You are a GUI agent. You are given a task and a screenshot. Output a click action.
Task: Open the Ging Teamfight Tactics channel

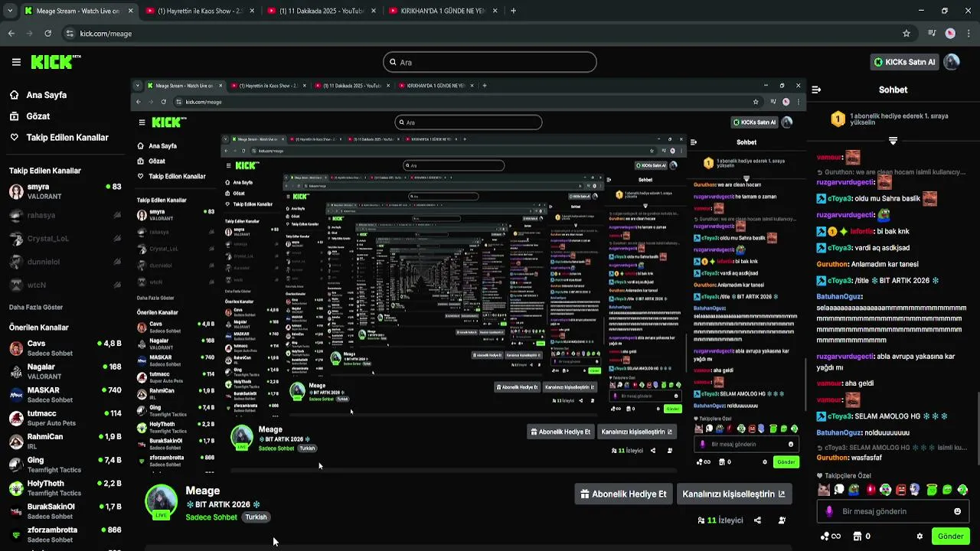pyautogui.click(x=65, y=465)
